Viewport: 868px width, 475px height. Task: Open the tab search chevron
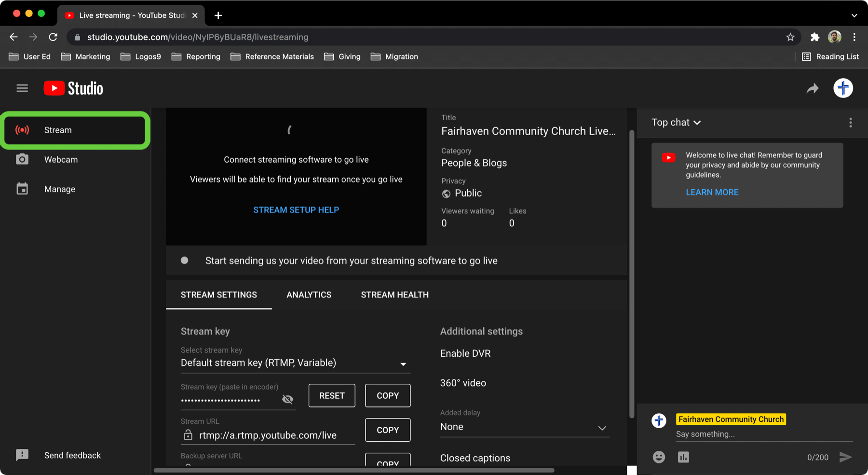(x=854, y=15)
